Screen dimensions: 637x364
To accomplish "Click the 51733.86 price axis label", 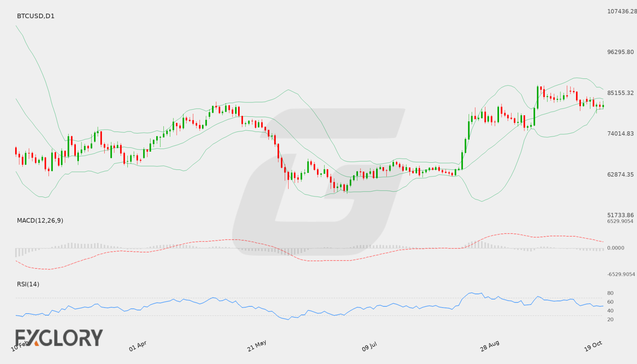I will (620, 215).
